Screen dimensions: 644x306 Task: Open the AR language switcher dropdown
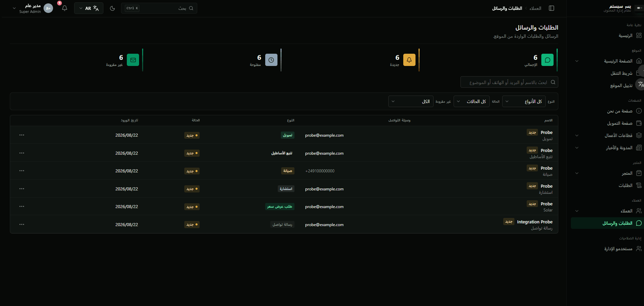[89, 8]
